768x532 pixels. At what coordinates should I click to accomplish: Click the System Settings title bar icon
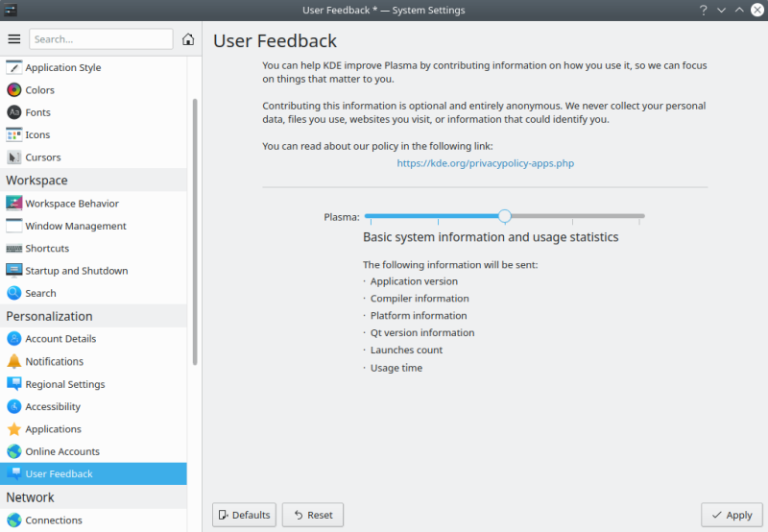(11, 10)
